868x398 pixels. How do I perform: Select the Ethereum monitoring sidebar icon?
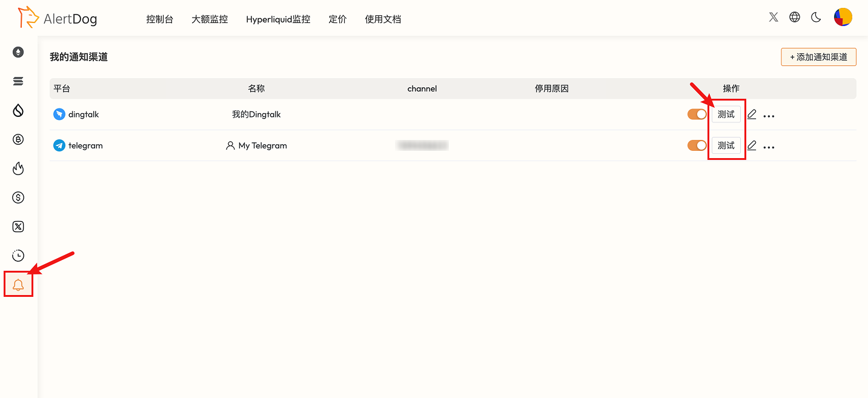pyautogui.click(x=18, y=52)
